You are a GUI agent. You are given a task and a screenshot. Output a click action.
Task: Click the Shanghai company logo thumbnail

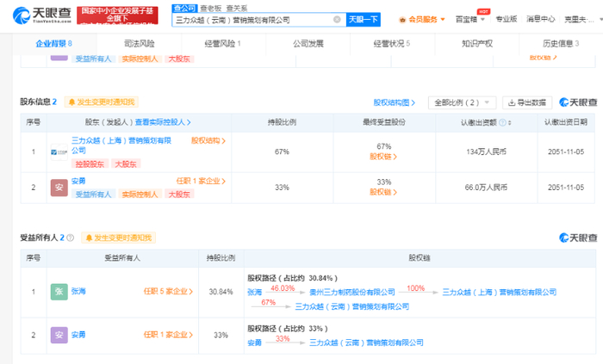pos(59,152)
